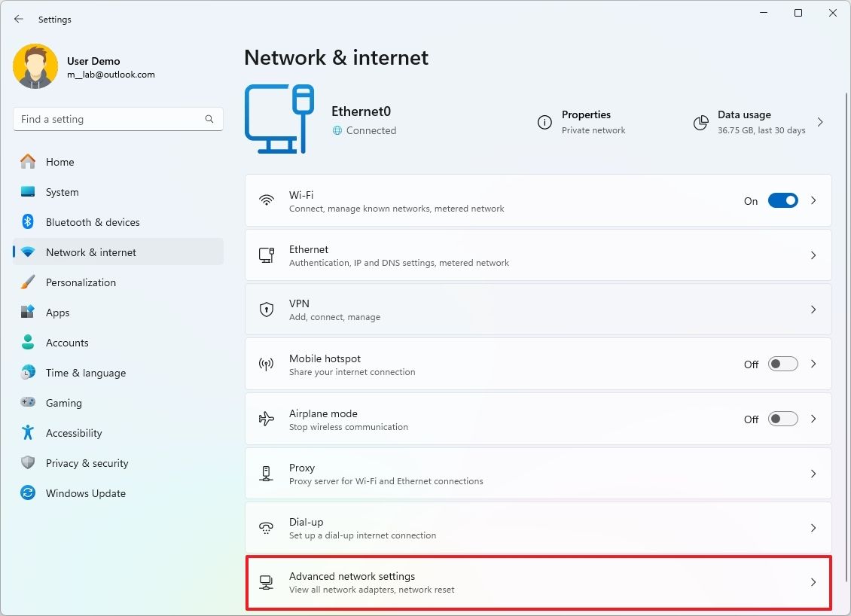Select the Proxy server icon

pyautogui.click(x=267, y=473)
